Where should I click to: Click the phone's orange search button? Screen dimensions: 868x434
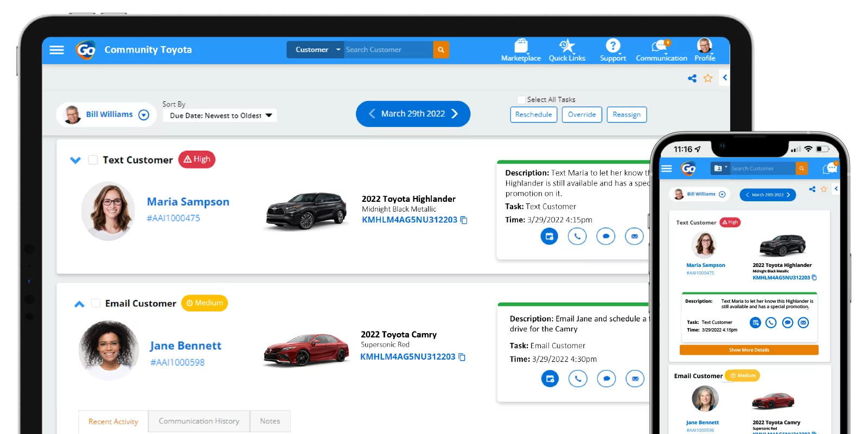pyautogui.click(x=802, y=168)
